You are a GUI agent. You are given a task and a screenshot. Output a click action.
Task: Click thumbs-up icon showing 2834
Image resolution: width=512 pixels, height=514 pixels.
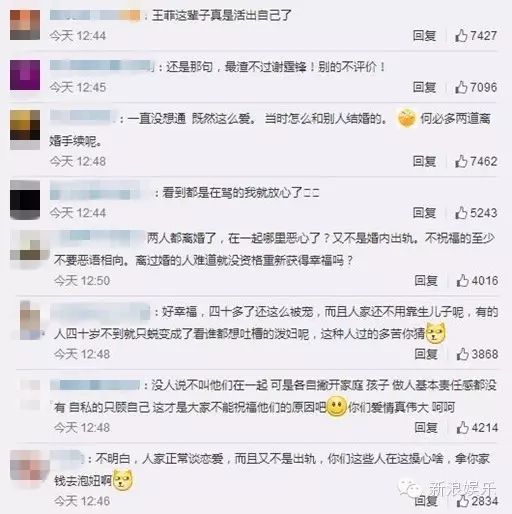coord(463,501)
